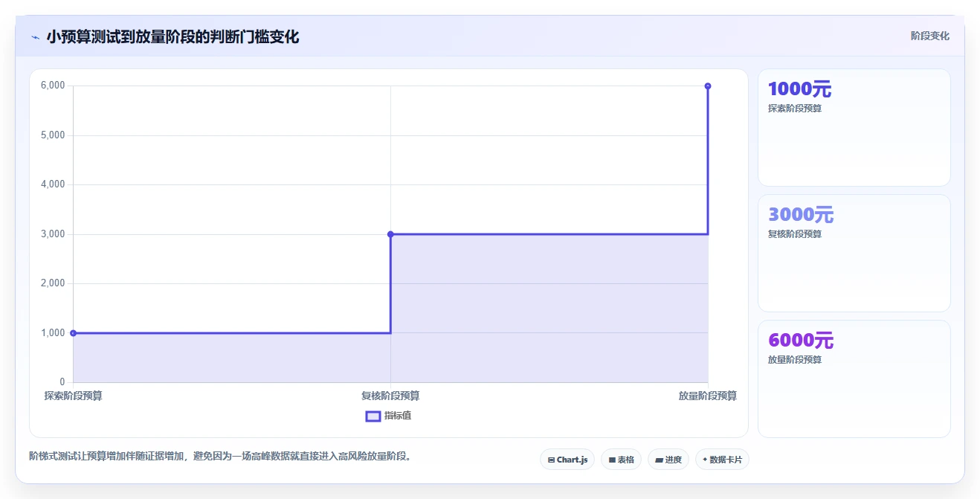Click the 阶段变化 label in header

(x=929, y=36)
